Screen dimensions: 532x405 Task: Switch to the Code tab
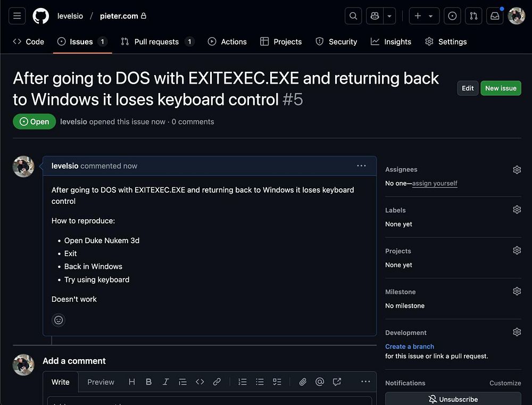(x=29, y=42)
